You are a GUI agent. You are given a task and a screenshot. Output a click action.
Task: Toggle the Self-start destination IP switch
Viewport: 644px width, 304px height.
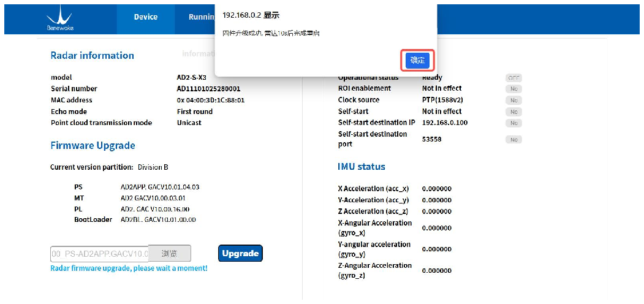(x=513, y=123)
